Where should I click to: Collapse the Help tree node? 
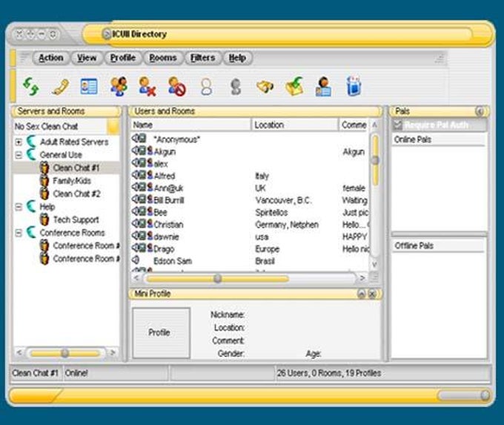tap(19, 207)
